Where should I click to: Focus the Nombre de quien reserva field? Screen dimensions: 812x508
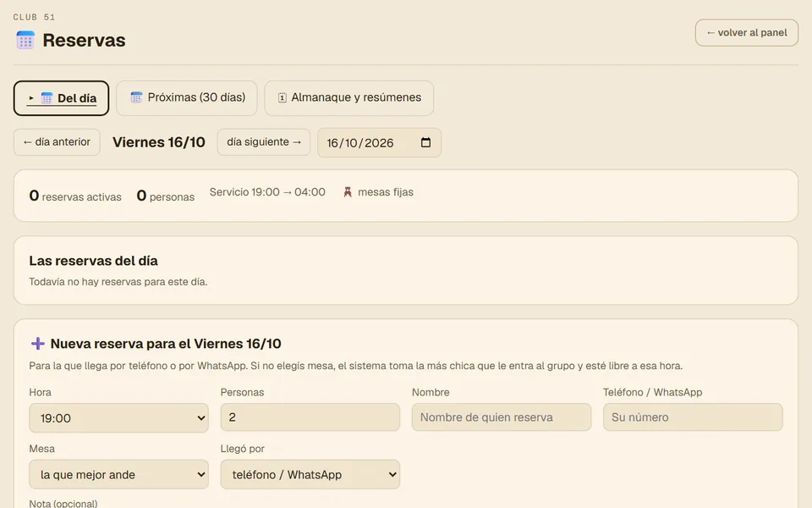click(x=502, y=417)
